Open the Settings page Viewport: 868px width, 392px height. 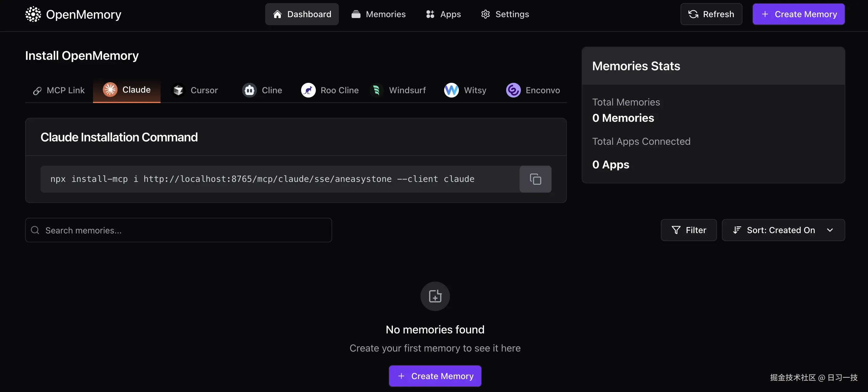[x=505, y=14]
